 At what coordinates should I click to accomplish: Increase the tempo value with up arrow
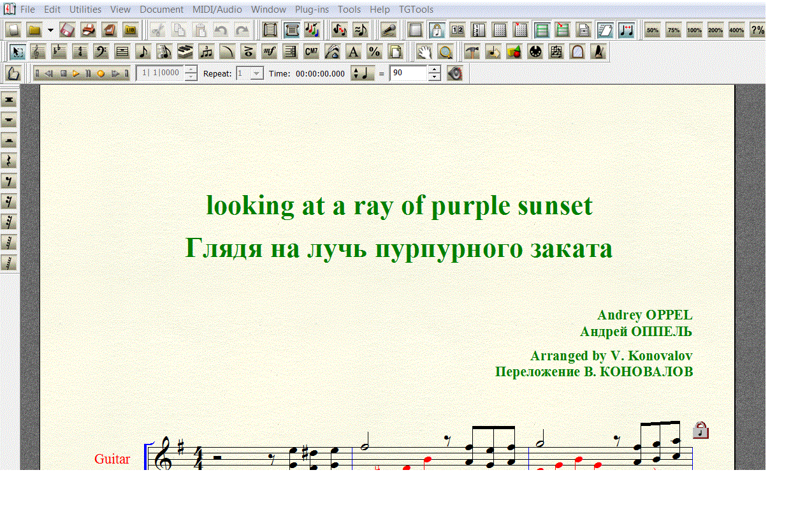point(434,70)
